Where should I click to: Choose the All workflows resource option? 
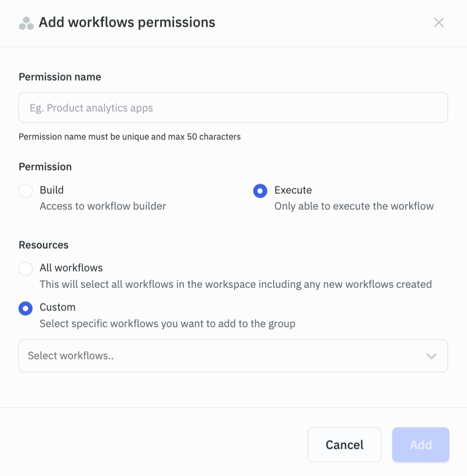(25, 269)
